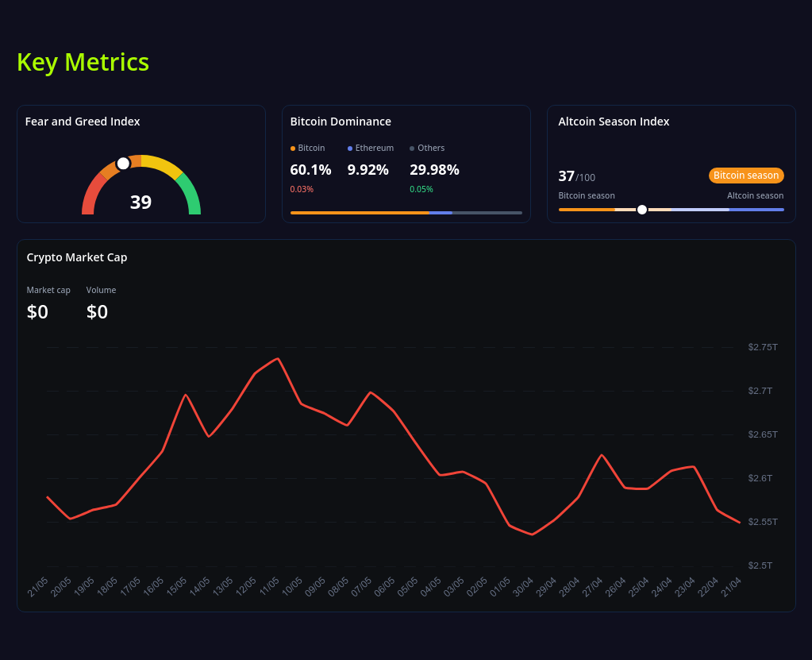Image resolution: width=812 pixels, height=660 pixels.
Task: Click the Ethereum legend label
Action: (x=375, y=149)
